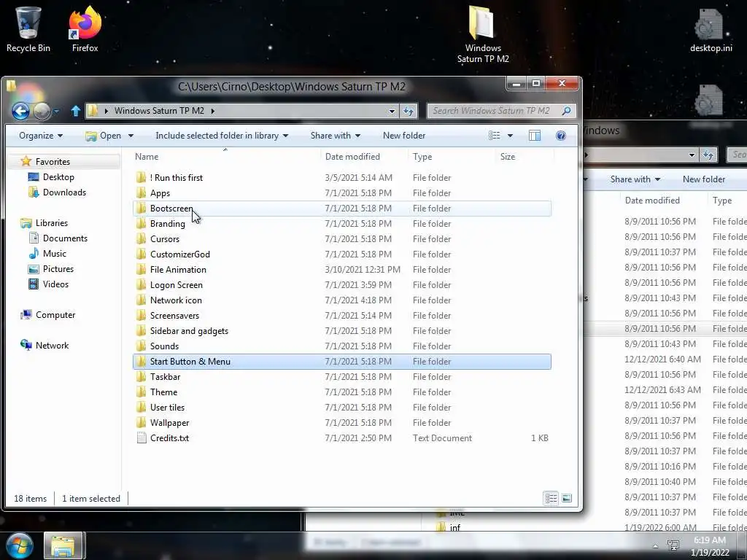Click the search magnifier icon
The width and height of the screenshot is (747, 560).
coord(566,111)
